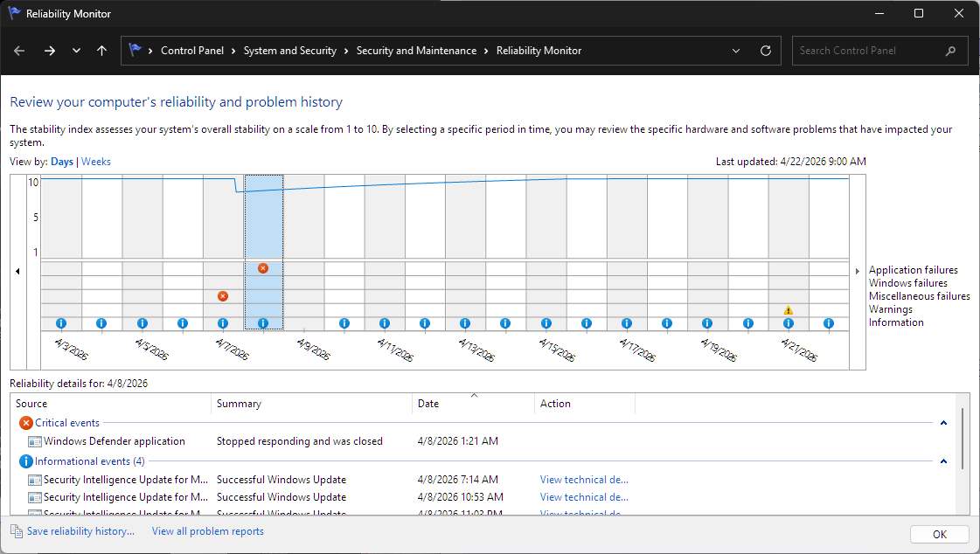Select information icon for 4/10/2026 column

click(344, 323)
